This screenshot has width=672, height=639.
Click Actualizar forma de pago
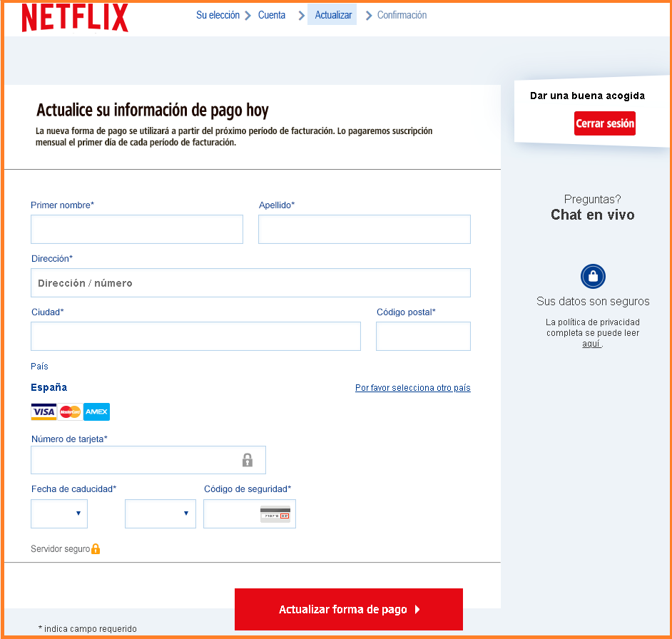348,609
